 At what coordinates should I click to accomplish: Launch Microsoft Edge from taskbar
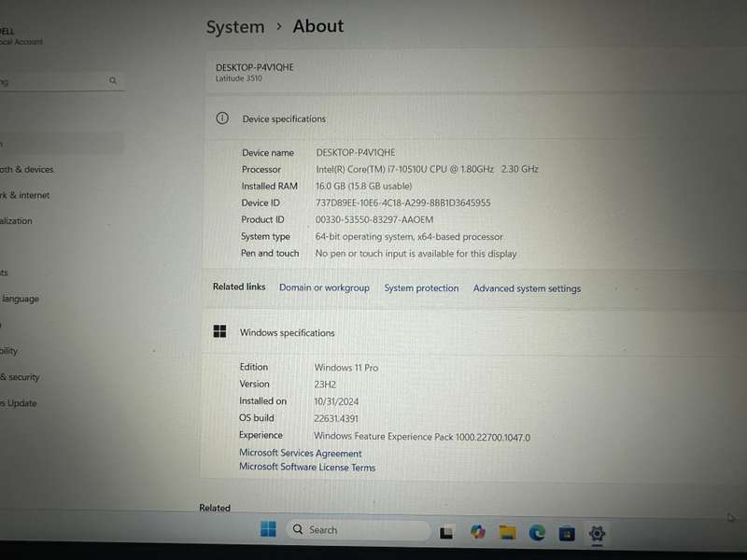pyautogui.click(x=538, y=532)
